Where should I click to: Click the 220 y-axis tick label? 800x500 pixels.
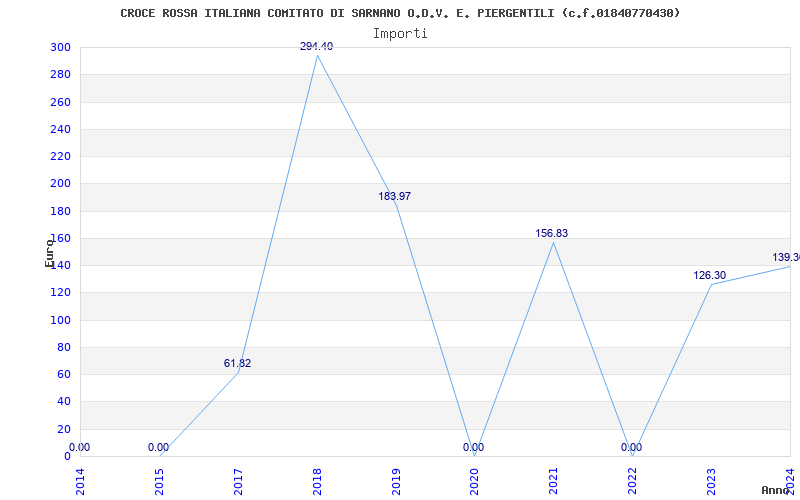tap(60, 157)
